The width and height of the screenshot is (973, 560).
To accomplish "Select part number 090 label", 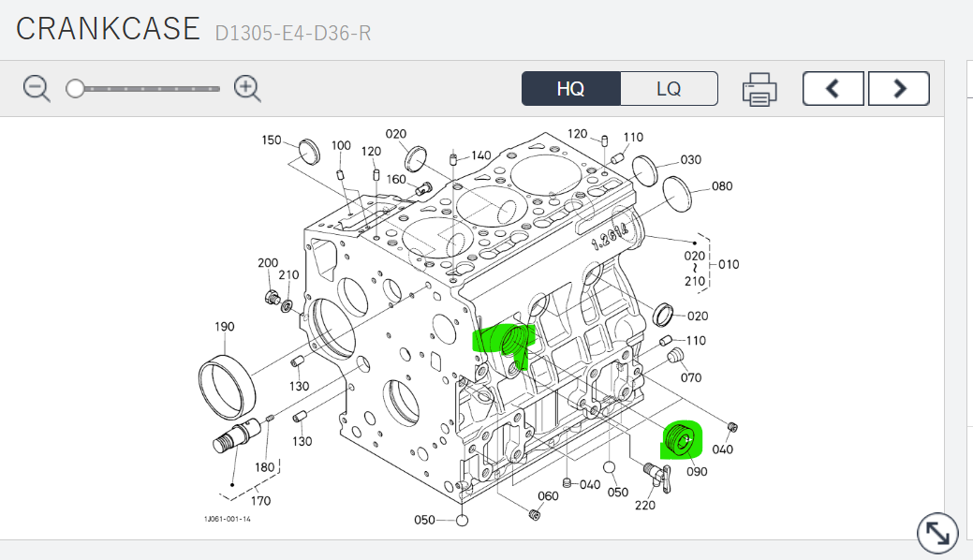I will click(697, 472).
